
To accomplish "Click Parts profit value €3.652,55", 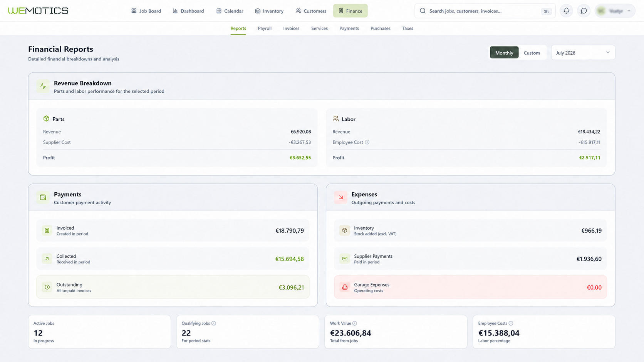I will click(x=300, y=158).
